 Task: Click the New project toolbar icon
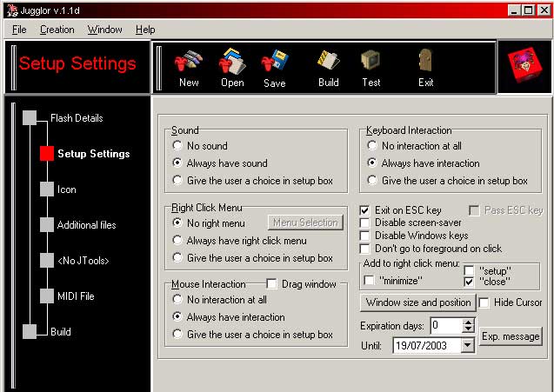point(189,60)
